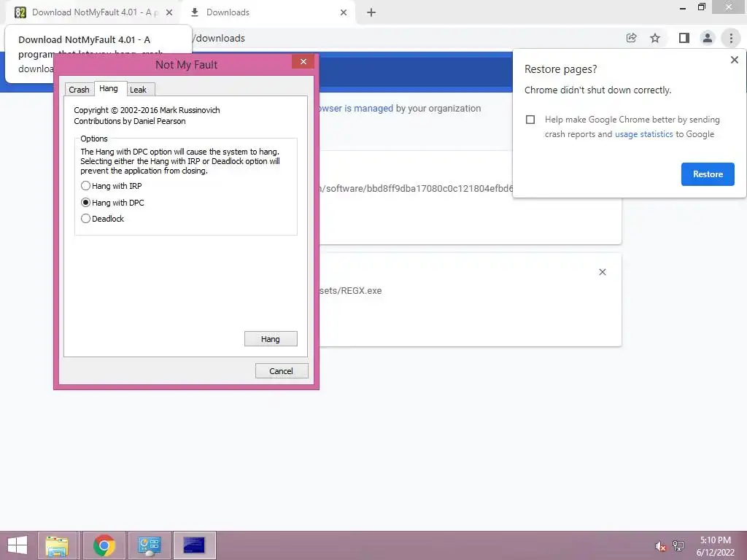Cancel the Not My Fault dialog

(282, 370)
